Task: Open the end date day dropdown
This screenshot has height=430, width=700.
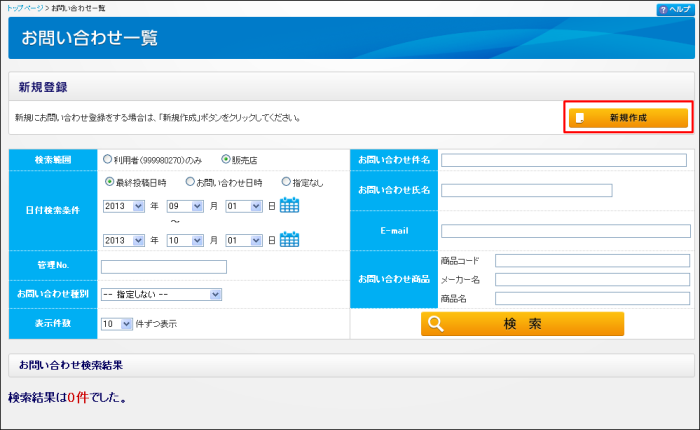Action: pos(243,240)
